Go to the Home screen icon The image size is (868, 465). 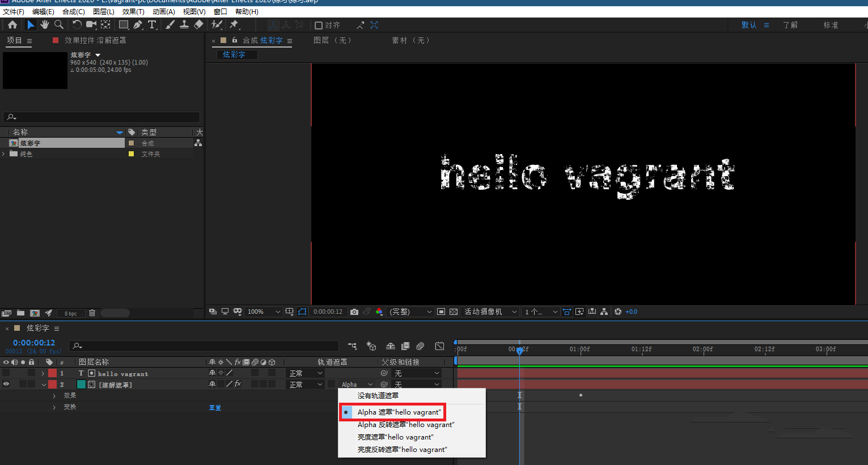click(x=12, y=25)
